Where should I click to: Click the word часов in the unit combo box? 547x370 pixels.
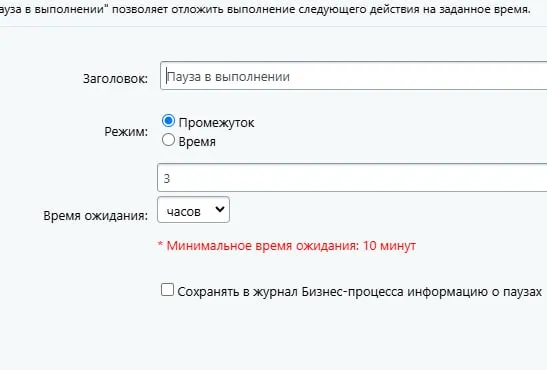coord(183,212)
